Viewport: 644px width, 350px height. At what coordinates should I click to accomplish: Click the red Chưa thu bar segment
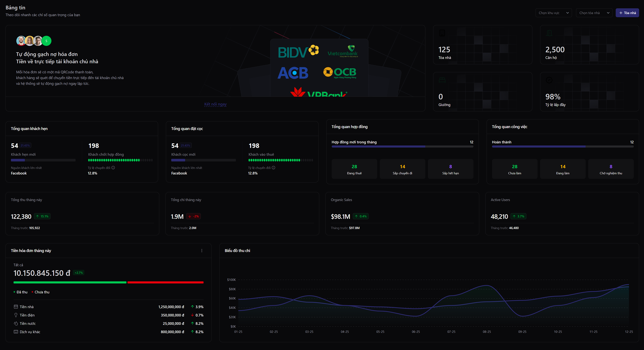click(x=165, y=282)
